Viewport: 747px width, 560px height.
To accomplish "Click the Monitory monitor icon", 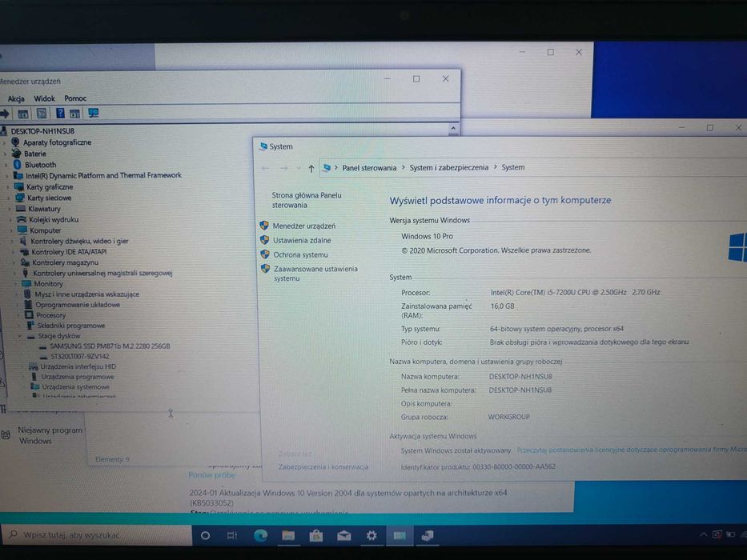I will 26,283.
